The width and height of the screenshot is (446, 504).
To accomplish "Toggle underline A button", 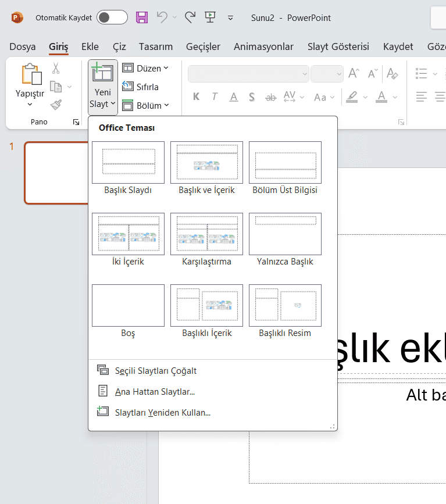I will pyautogui.click(x=234, y=96).
